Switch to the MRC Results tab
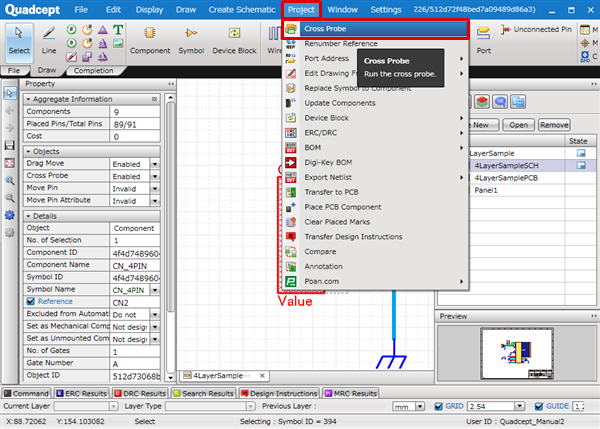This screenshot has height=429, width=600. point(351,393)
